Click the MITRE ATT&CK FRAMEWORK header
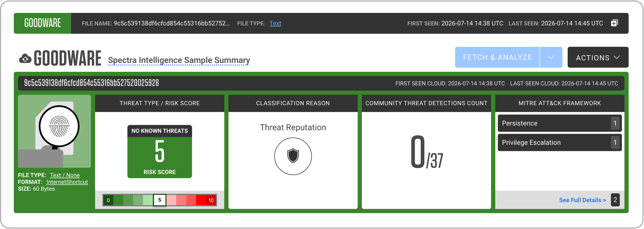This screenshot has width=644, height=229. click(x=560, y=103)
